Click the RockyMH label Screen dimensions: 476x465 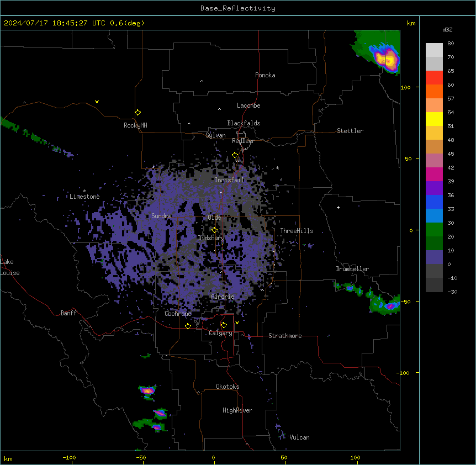point(135,125)
